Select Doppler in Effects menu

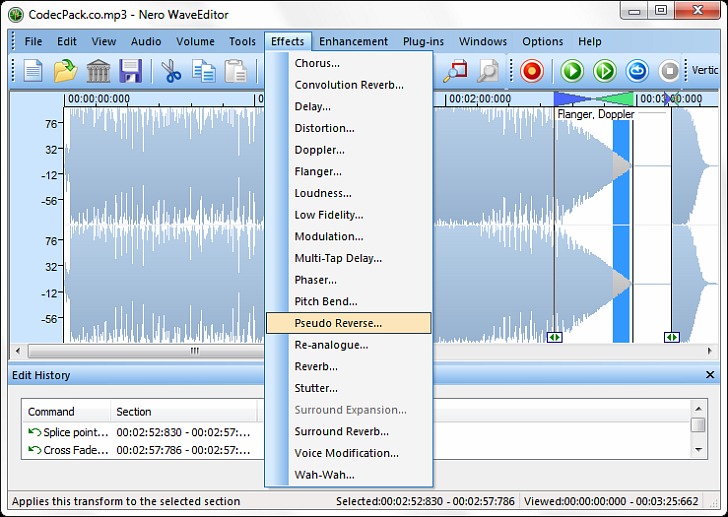click(x=349, y=150)
